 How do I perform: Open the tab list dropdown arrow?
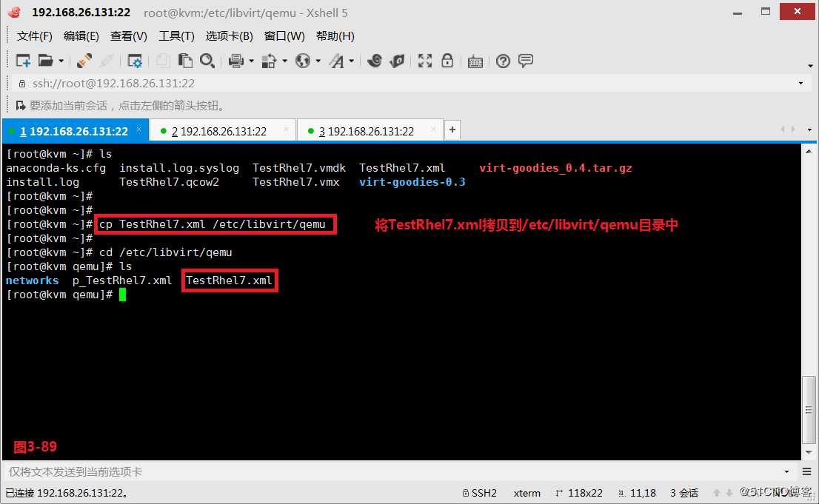809,130
